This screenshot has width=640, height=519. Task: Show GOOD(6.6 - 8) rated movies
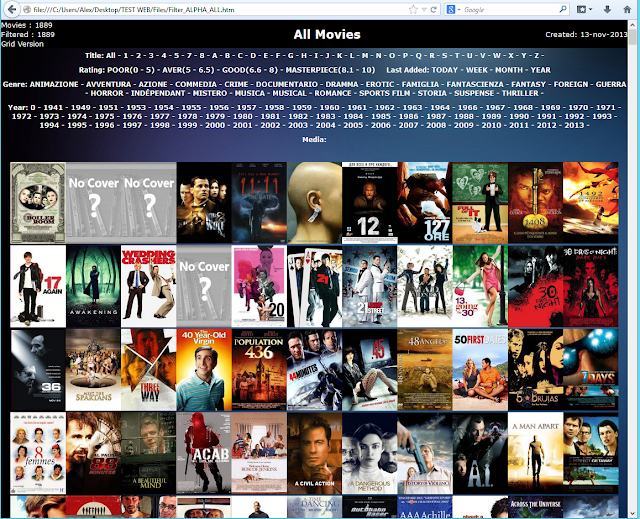[x=250, y=70]
